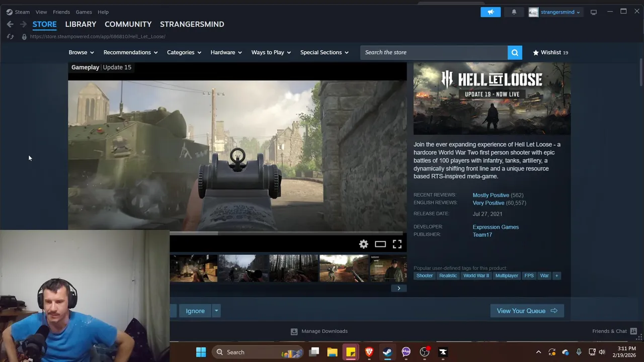Expand the Browse dropdown

pos(82,52)
